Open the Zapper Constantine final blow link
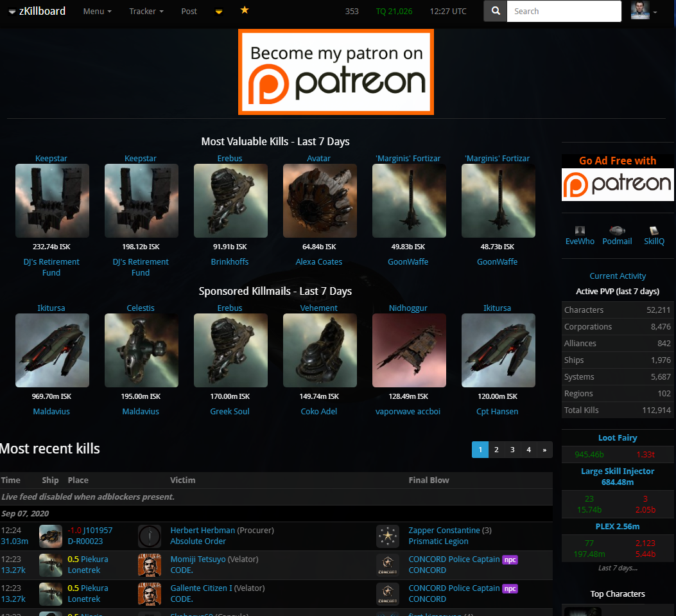Viewport: 676px width, 616px height. coord(444,531)
